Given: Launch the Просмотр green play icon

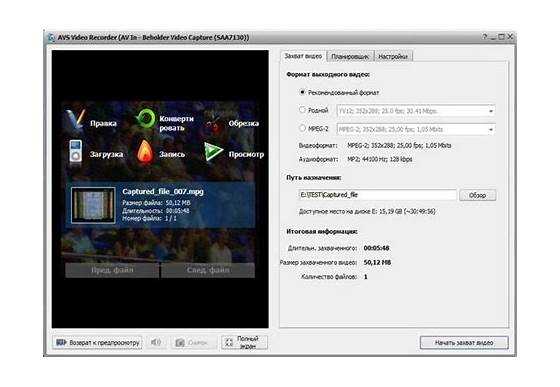Looking at the screenshot, I should pos(214,152).
